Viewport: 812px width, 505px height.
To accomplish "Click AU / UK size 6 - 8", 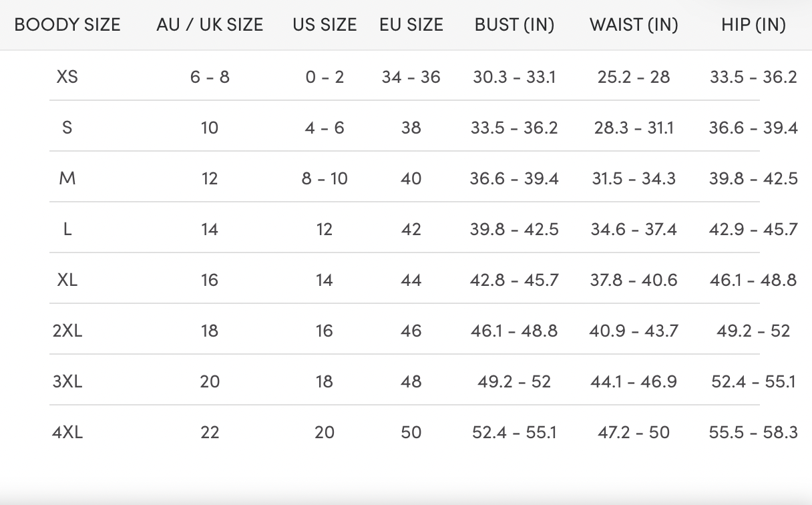I will coord(210,77).
